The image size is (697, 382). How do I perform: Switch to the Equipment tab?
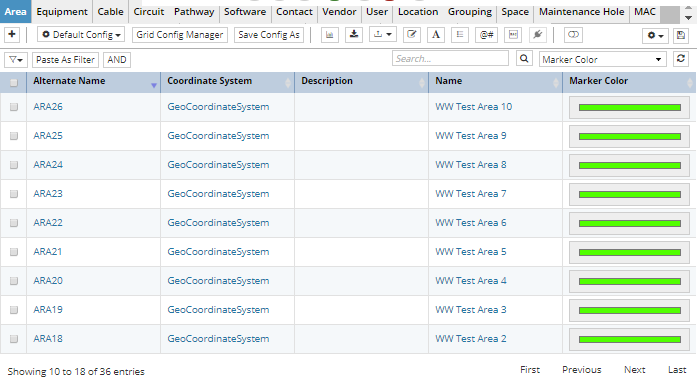(x=62, y=12)
